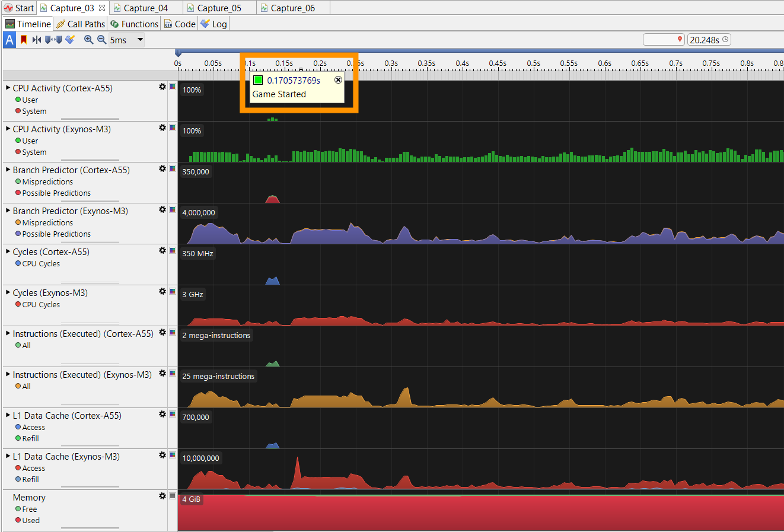Click the double blue marker toolbar icon
The image size is (784, 532).
pyautogui.click(x=53, y=40)
